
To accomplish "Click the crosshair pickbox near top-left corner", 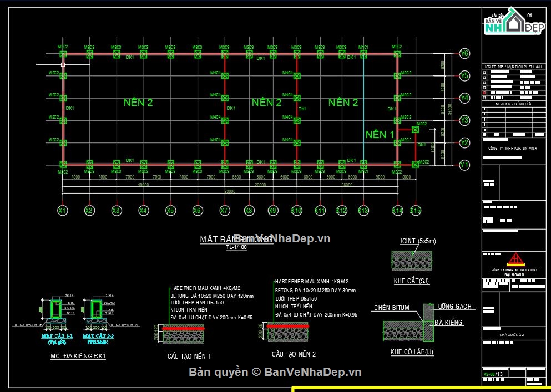I will coord(63,65).
